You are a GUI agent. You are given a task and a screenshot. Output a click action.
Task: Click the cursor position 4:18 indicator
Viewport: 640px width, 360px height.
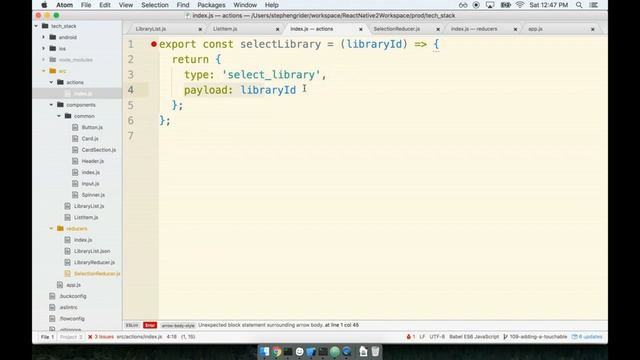pyautogui.click(x=171, y=337)
